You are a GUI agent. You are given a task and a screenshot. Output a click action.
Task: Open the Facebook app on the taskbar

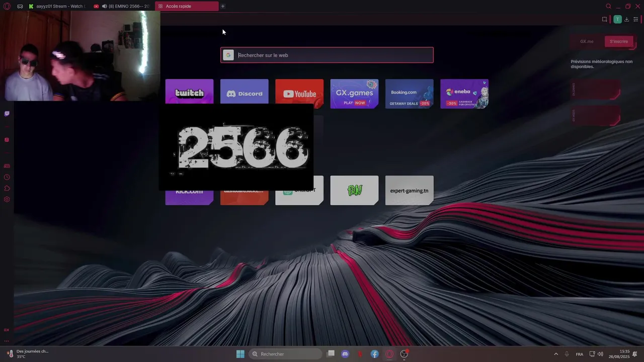375,354
